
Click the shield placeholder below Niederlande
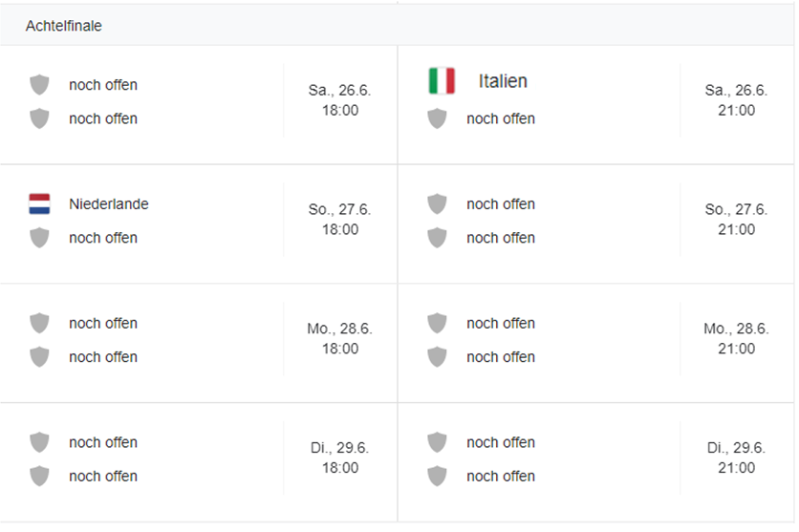click(39, 238)
